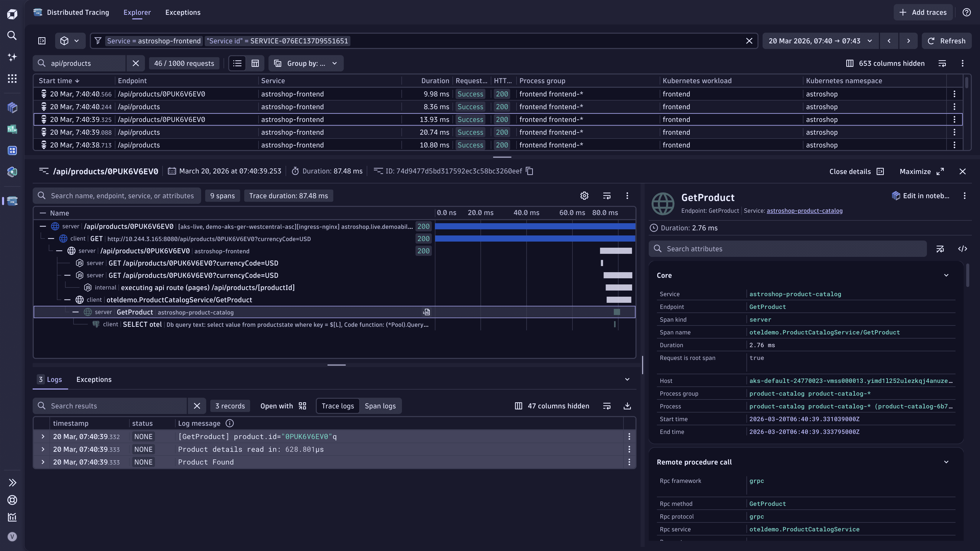Focus the log Search results field
This screenshot has width=980, height=551.
(x=110, y=406)
